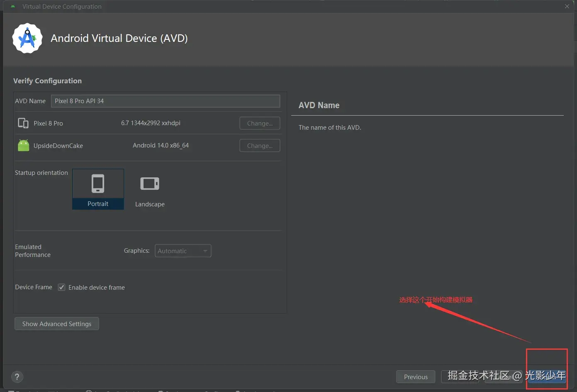
Task: Click the green Android UpsideDownCake icon
Action: (x=24, y=145)
